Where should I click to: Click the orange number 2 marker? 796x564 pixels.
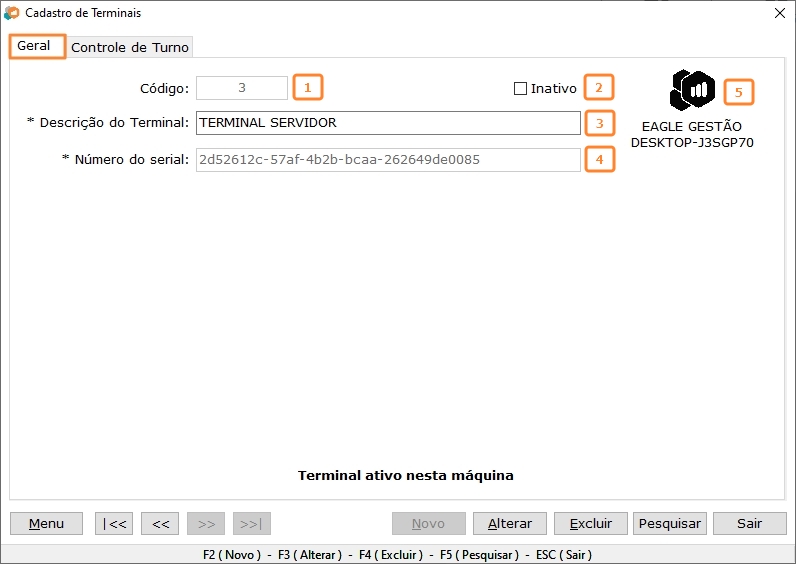coord(599,88)
